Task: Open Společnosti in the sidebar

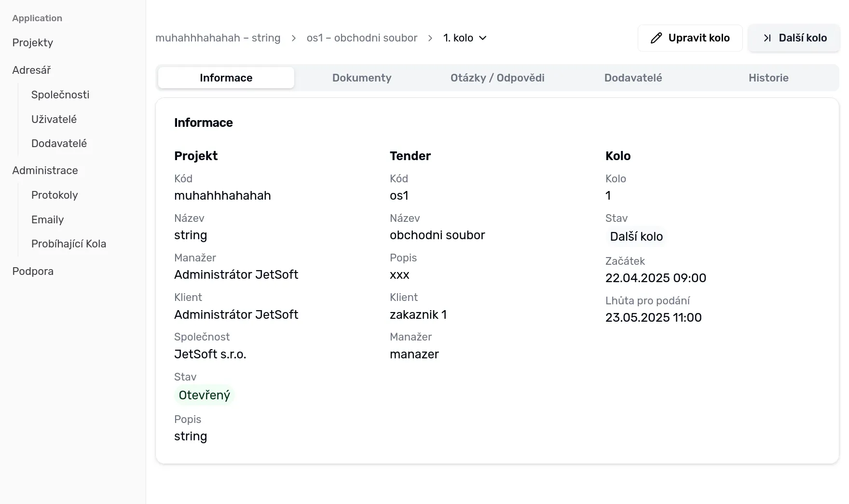Action: coord(60,95)
